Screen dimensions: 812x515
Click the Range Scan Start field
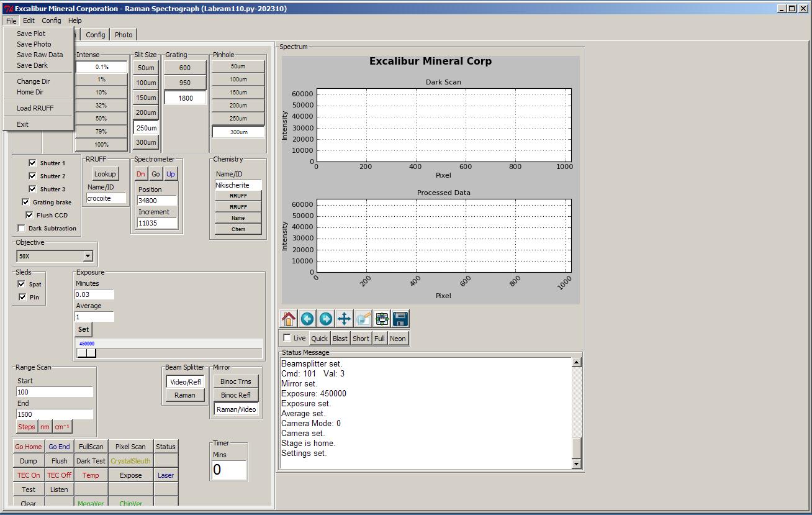[55, 392]
